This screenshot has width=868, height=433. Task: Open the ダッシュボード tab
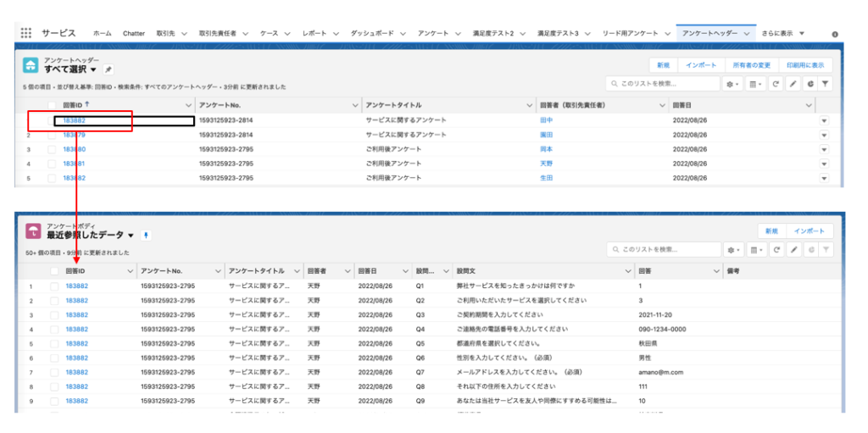click(x=372, y=34)
